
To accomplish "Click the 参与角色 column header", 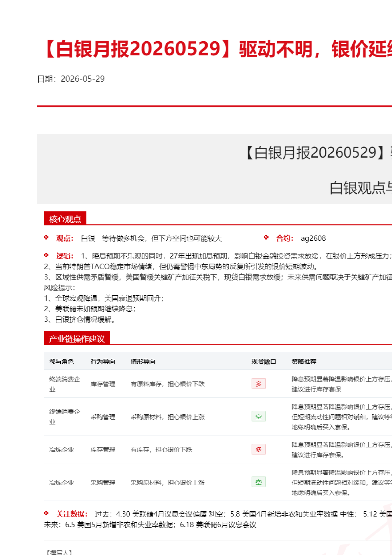I will point(61,361).
